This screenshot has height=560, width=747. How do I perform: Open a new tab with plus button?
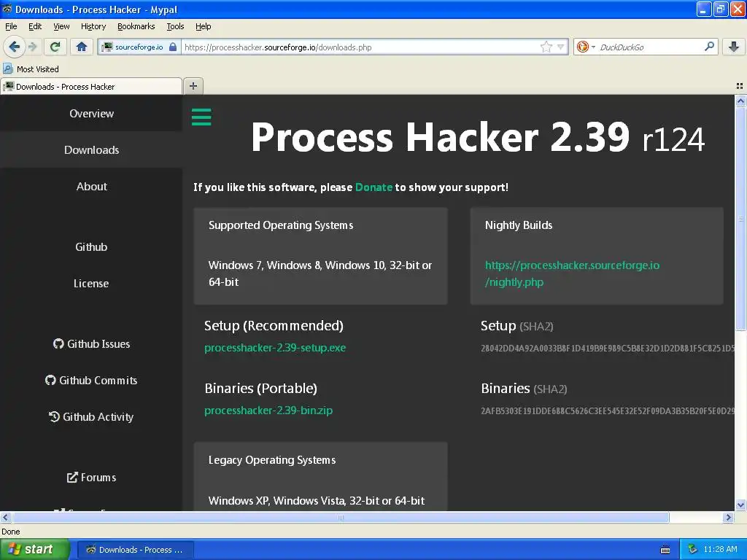[x=193, y=86]
